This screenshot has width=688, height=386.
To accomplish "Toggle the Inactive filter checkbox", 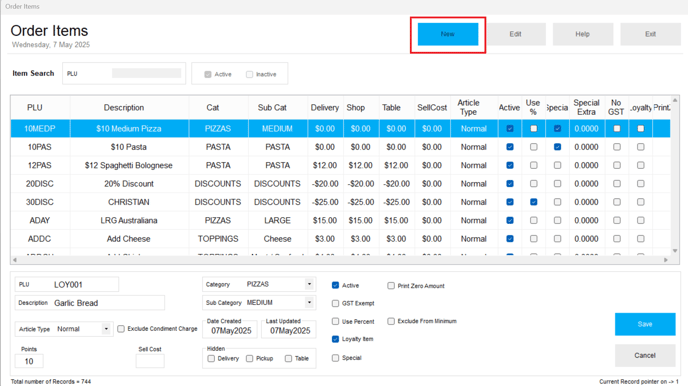I will point(250,75).
